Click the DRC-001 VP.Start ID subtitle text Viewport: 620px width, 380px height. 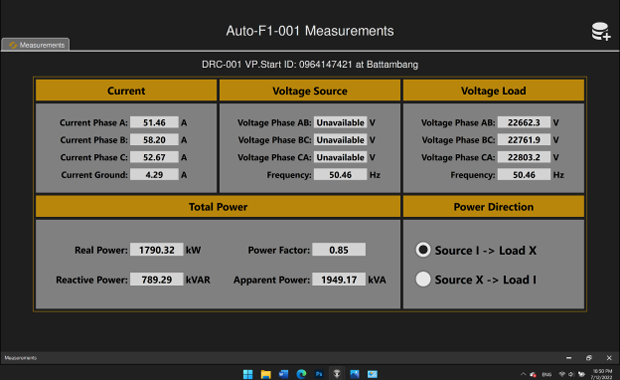tap(310, 64)
